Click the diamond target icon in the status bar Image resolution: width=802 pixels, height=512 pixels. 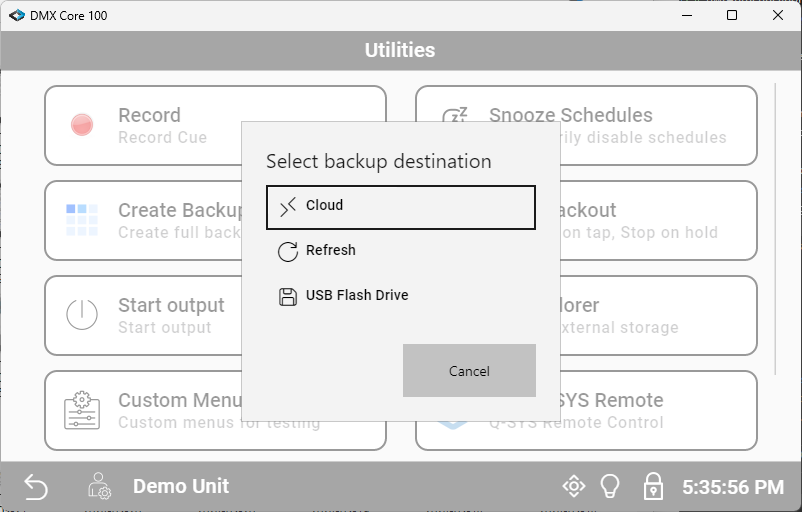point(574,487)
